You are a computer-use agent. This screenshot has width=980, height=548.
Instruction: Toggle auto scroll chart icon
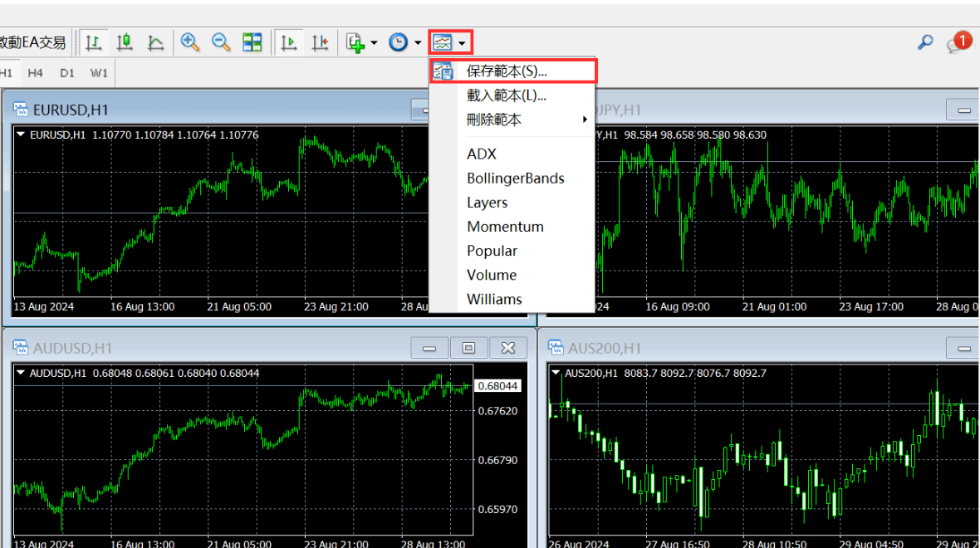(288, 42)
